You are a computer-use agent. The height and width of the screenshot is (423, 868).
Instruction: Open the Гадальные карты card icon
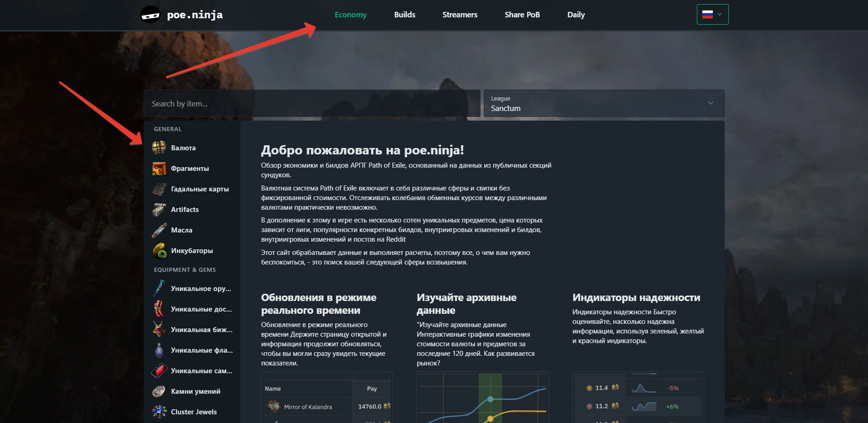(159, 189)
